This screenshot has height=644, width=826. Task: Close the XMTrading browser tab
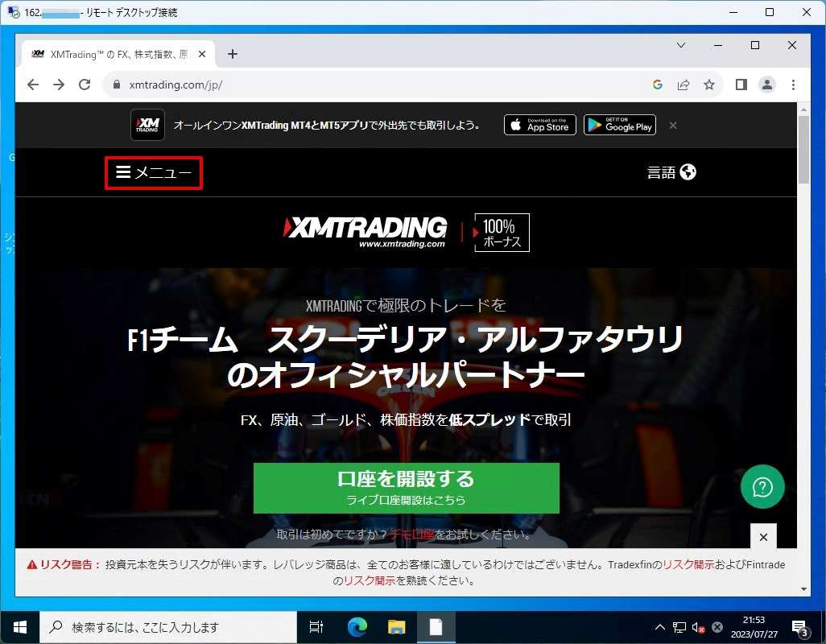coord(202,54)
